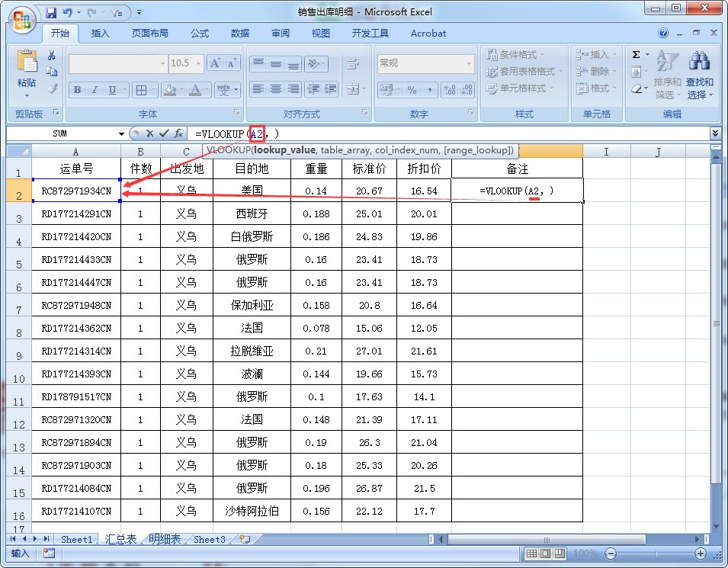This screenshot has height=568, width=728.
Task: Select the Merge and Center icon
Action: click(x=352, y=90)
